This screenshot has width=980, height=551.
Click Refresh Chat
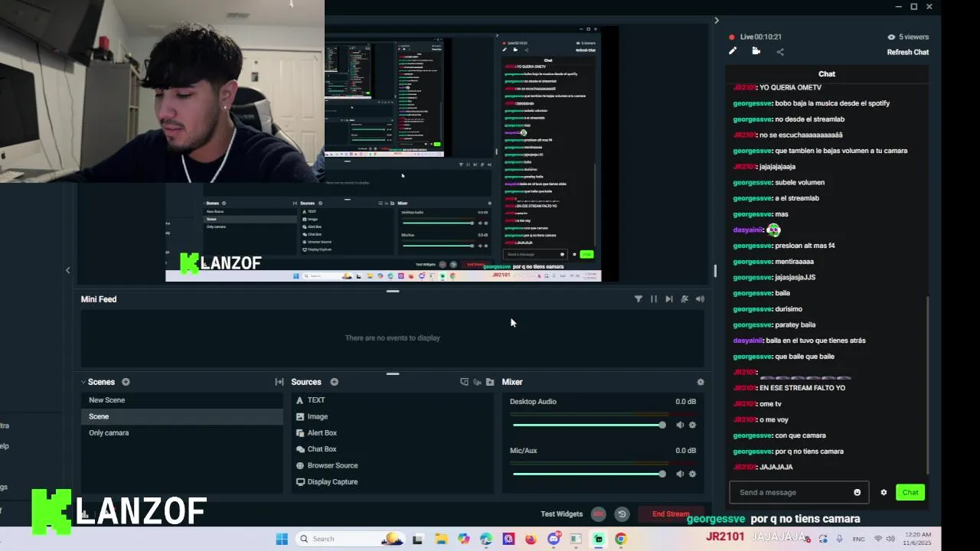point(908,52)
